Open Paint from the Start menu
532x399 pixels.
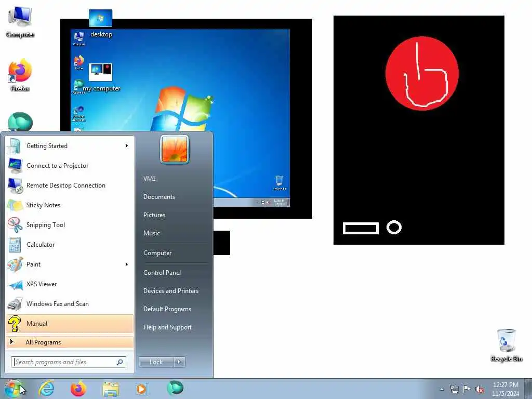70,264
